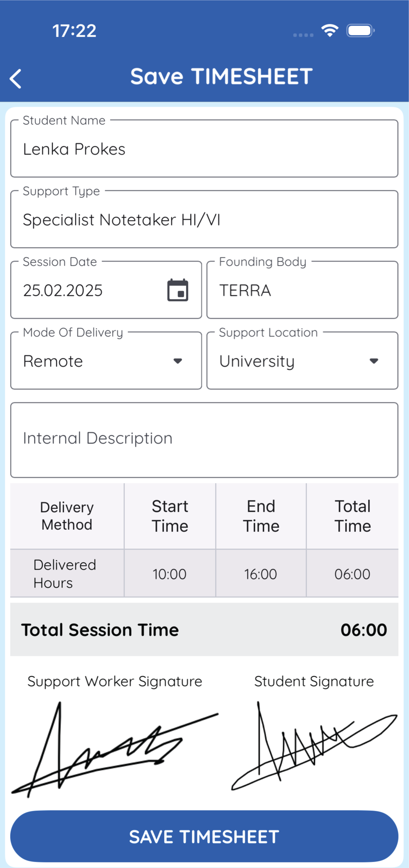The image size is (409, 868).
Task: Select the Support Type field
Action: coord(204,219)
